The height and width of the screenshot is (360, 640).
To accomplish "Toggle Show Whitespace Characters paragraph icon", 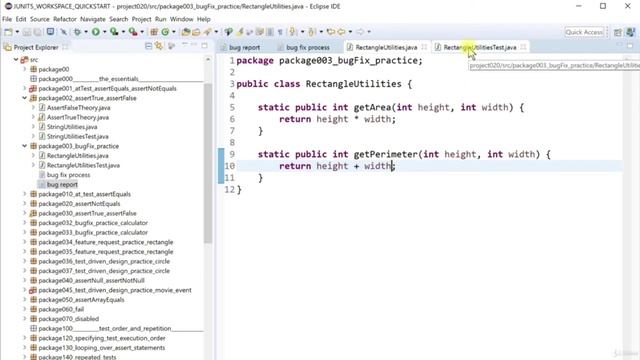I will coord(280,32).
